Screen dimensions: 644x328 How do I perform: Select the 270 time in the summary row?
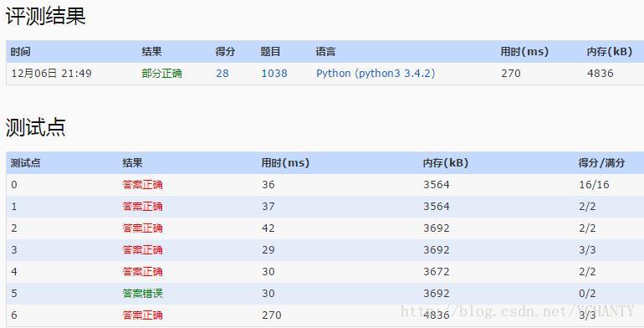pyautogui.click(x=510, y=74)
